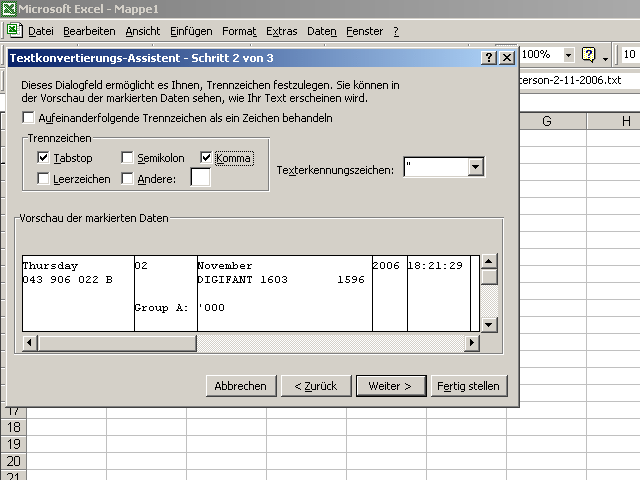
Task: Open the Ansicht menu
Action: 143,31
